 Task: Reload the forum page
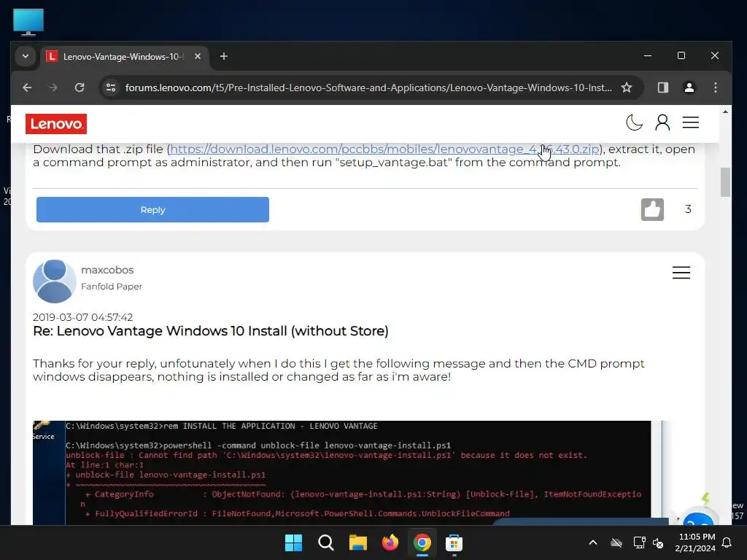click(x=80, y=87)
